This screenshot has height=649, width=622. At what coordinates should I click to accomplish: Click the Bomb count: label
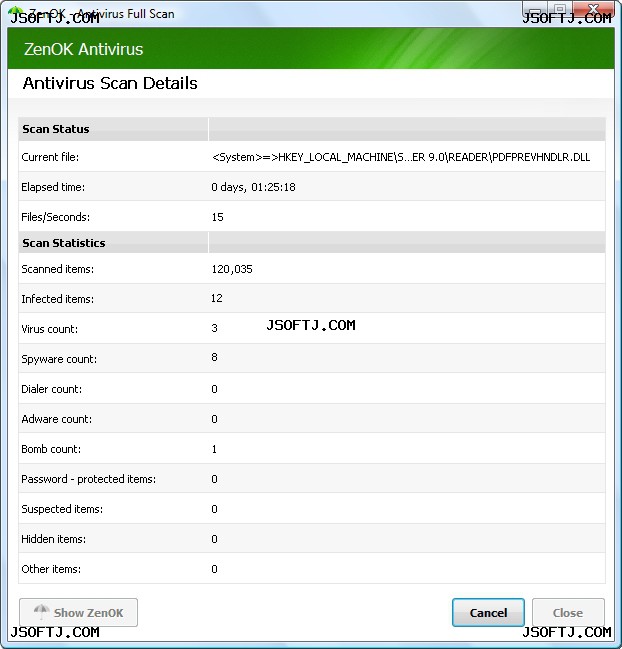(51, 449)
